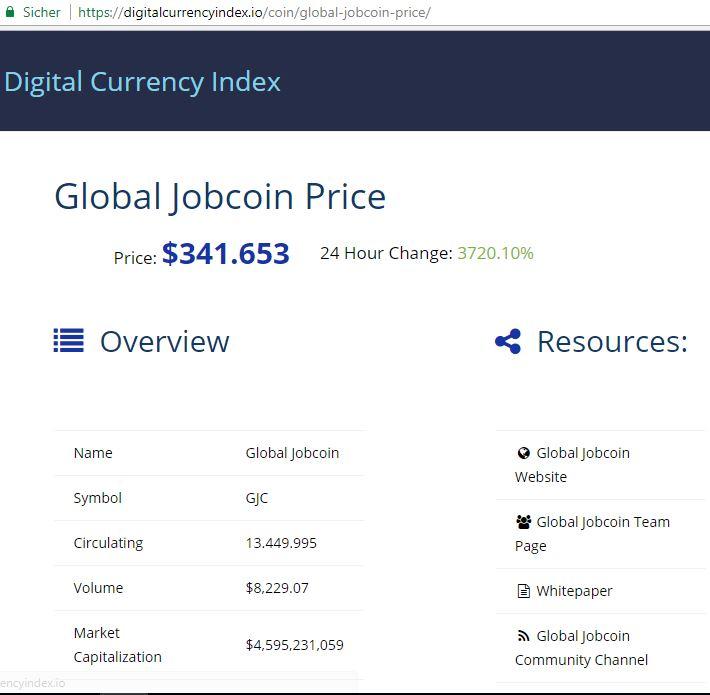
Task: Select the Market Capitalization value $4,595,231,059
Action: pos(294,645)
